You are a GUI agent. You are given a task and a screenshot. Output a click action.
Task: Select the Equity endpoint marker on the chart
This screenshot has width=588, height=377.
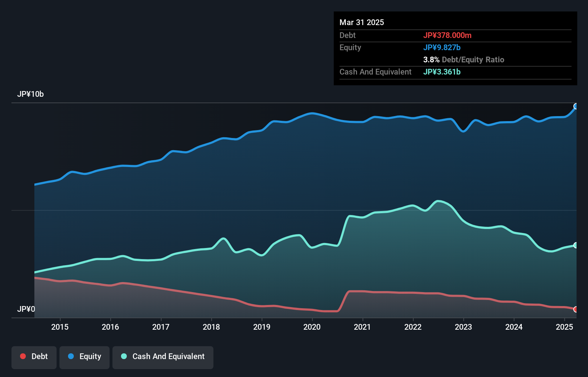(x=576, y=106)
